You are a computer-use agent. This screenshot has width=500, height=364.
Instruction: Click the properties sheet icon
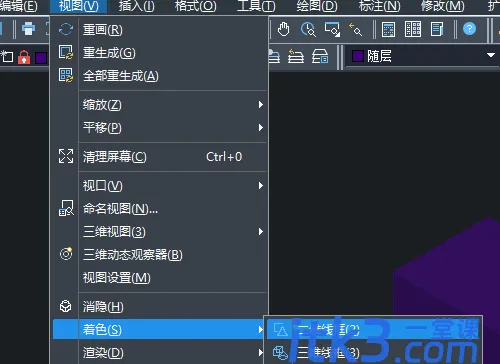[x=437, y=29]
